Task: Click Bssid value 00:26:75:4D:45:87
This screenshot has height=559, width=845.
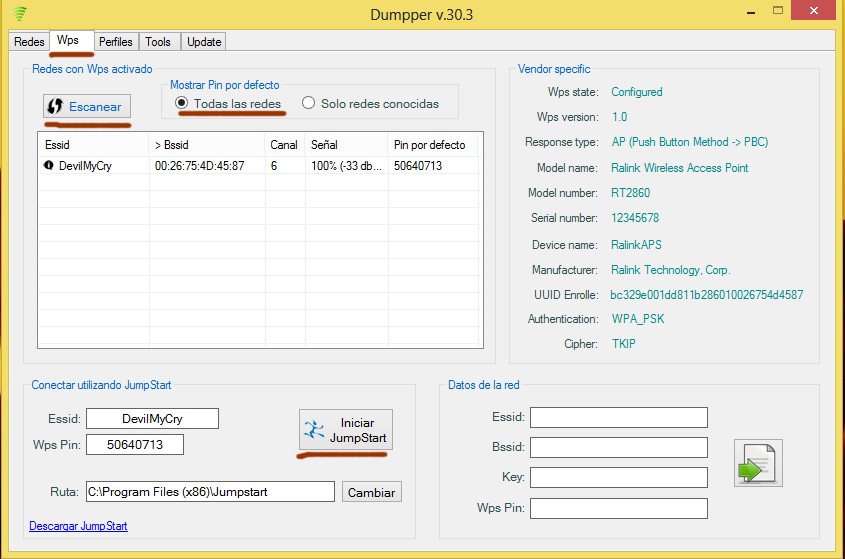Action: [199, 165]
